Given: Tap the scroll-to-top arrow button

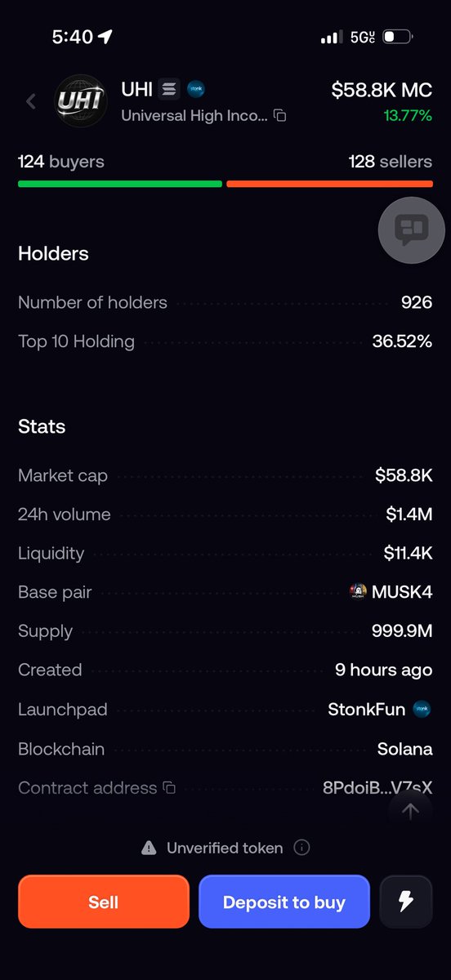Looking at the screenshot, I should (x=411, y=810).
